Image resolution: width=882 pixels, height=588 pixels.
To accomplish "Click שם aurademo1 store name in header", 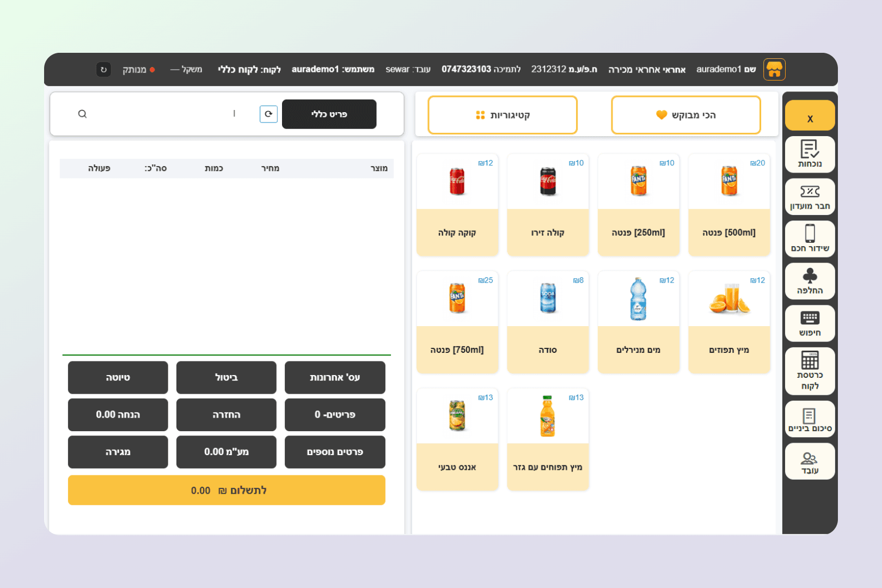I will pos(726,70).
